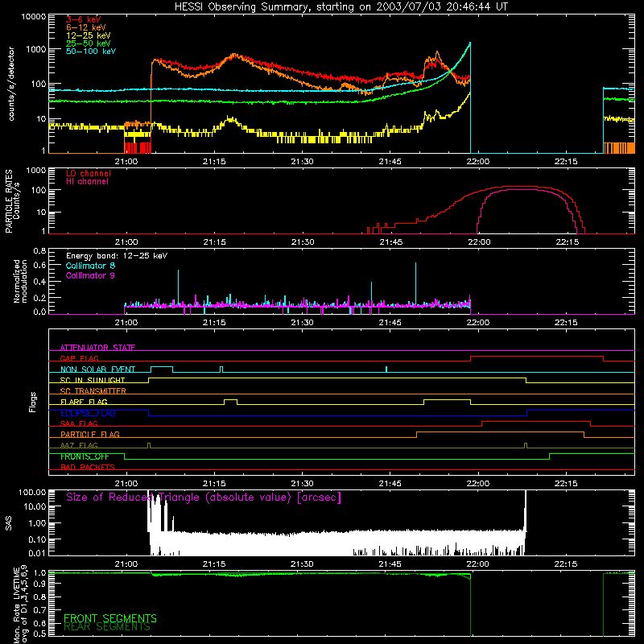Click the 'counts/s/detector' axis label
This screenshot has height=644, width=644.
tap(11, 84)
